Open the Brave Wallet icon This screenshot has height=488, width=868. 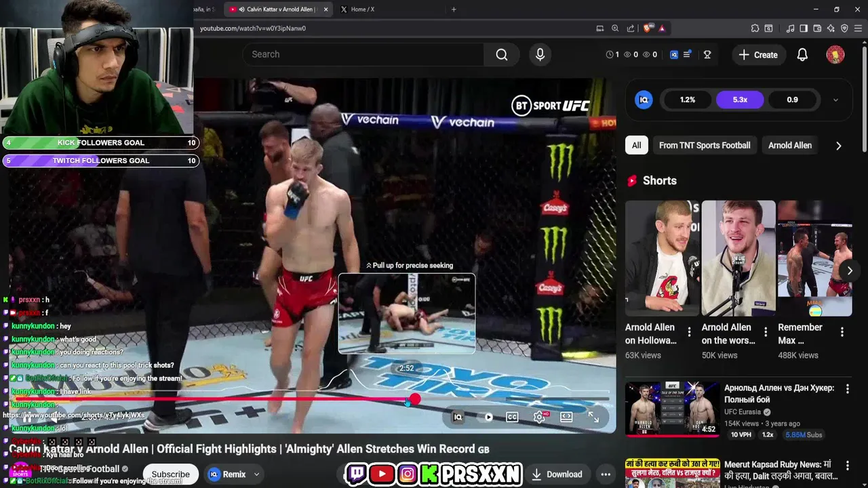pos(817,28)
